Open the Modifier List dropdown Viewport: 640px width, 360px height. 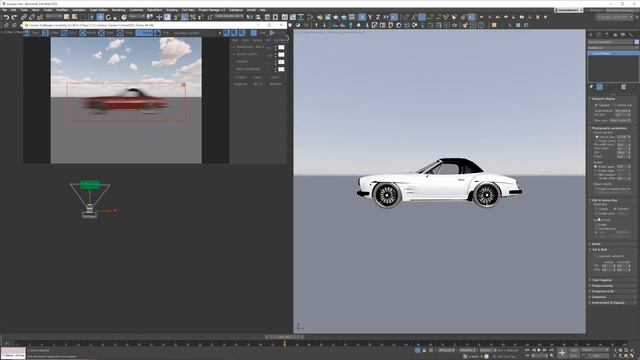[613, 47]
